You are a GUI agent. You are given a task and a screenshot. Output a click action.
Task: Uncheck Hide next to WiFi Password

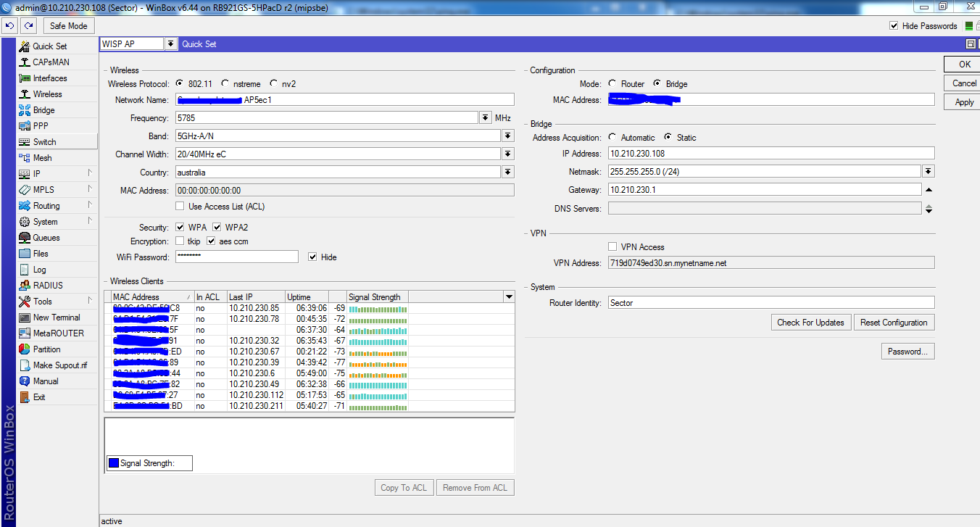tap(312, 257)
